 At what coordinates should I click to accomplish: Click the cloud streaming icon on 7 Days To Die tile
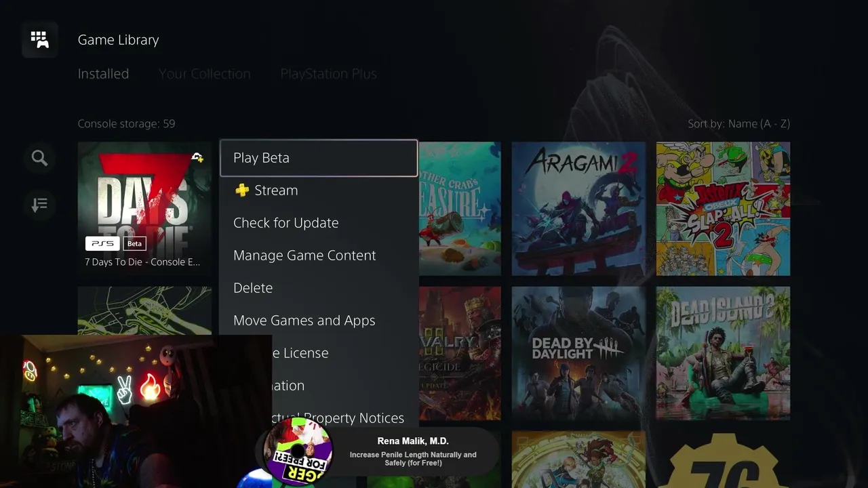coord(197,157)
